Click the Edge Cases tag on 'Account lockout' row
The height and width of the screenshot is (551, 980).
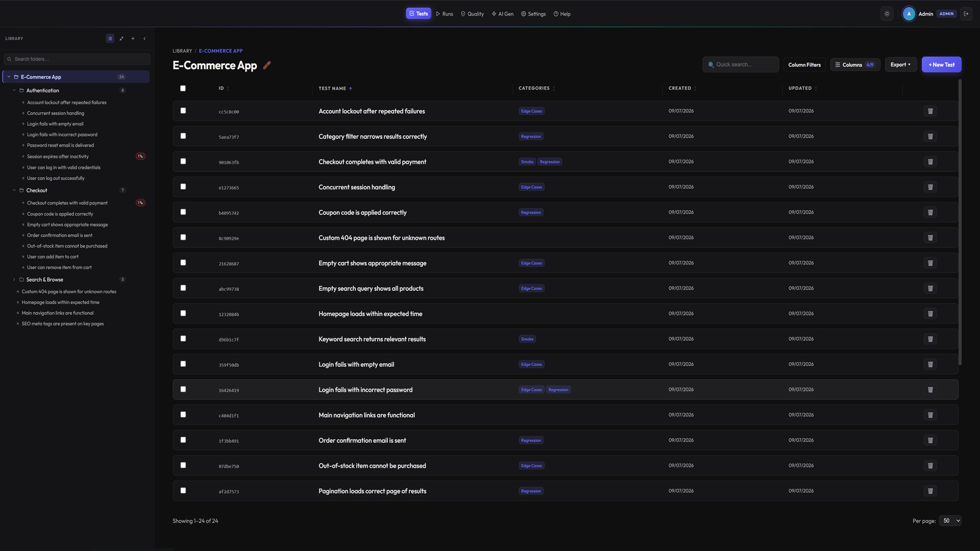[x=531, y=111]
